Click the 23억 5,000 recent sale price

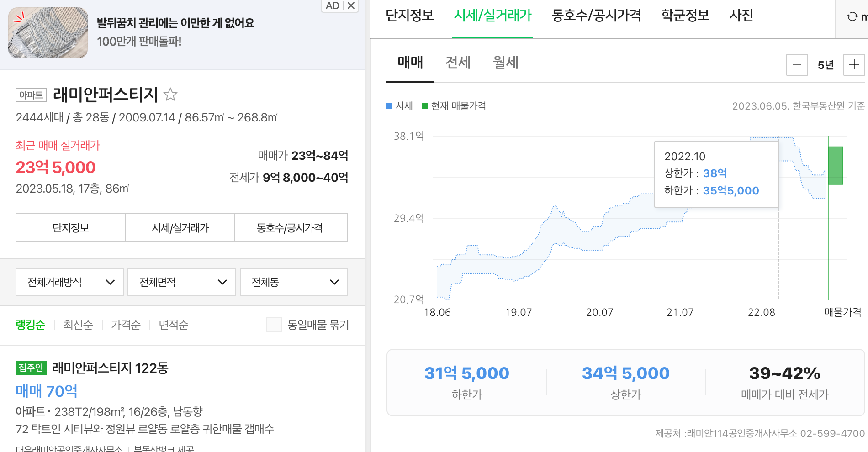coord(56,168)
